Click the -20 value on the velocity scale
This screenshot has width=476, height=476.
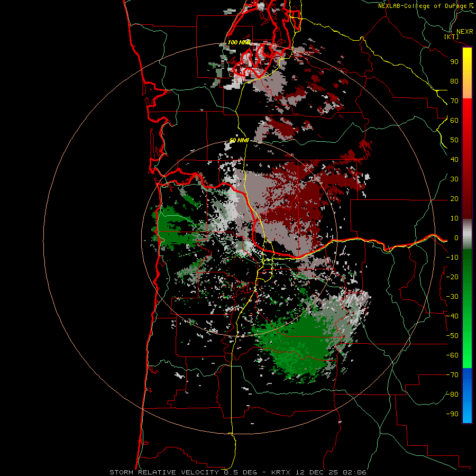pyautogui.click(x=452, y=277)
